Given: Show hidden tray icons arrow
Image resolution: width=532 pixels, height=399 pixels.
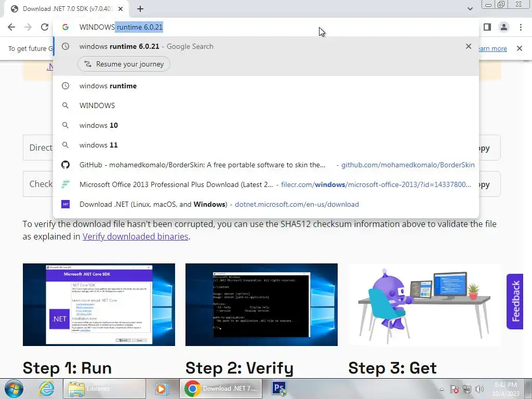Looking at the screenshot, I should point(442,389).
